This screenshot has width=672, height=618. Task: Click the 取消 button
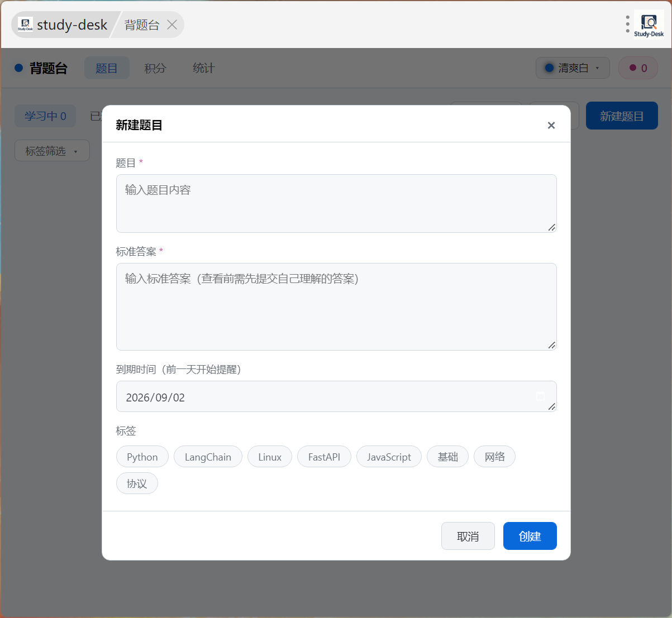click(468, 536)
